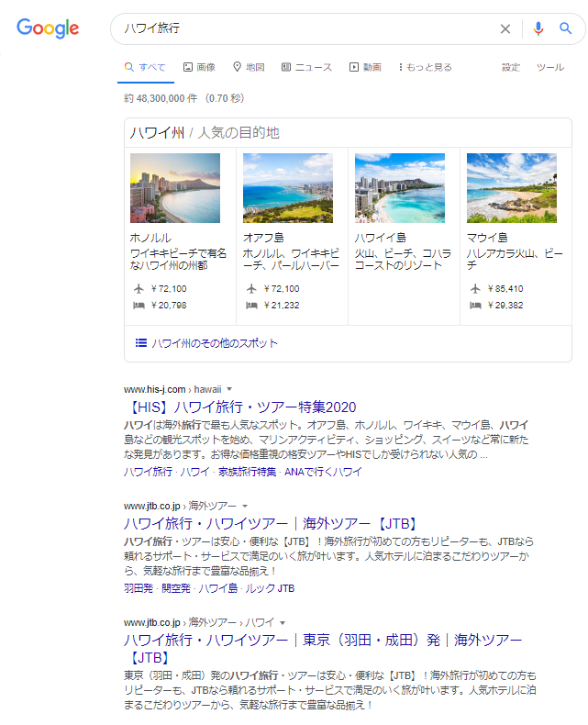This screenshot has height=725, width=588.
Task: Focus the search field containing ハワイ旅行
Action: (x=305, y=28)
